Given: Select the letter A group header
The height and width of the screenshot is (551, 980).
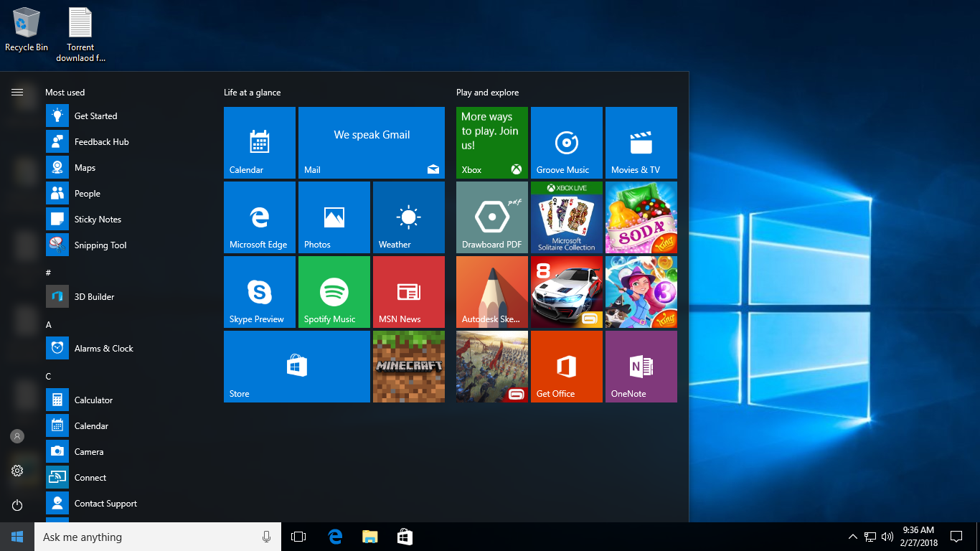Looking at the screenshot, I should (x=49, y=324).
